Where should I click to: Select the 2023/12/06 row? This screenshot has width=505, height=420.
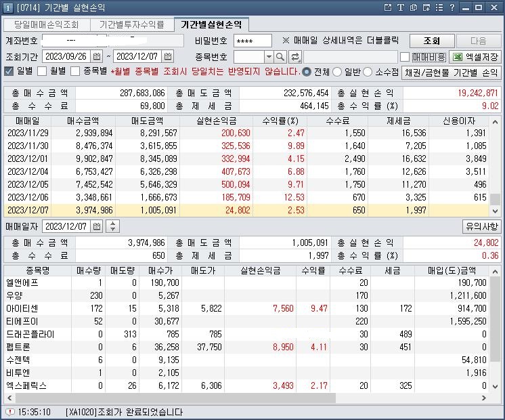click(x=247, y=197)
